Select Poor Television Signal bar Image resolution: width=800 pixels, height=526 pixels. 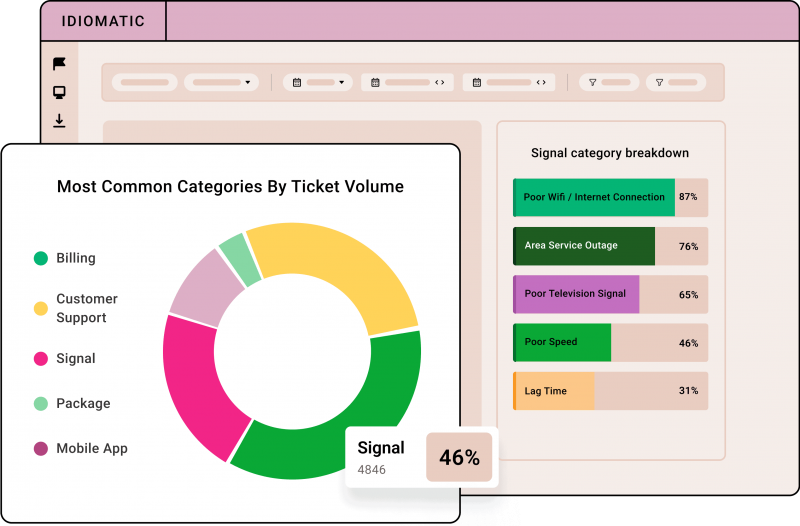tap(610, 294)
